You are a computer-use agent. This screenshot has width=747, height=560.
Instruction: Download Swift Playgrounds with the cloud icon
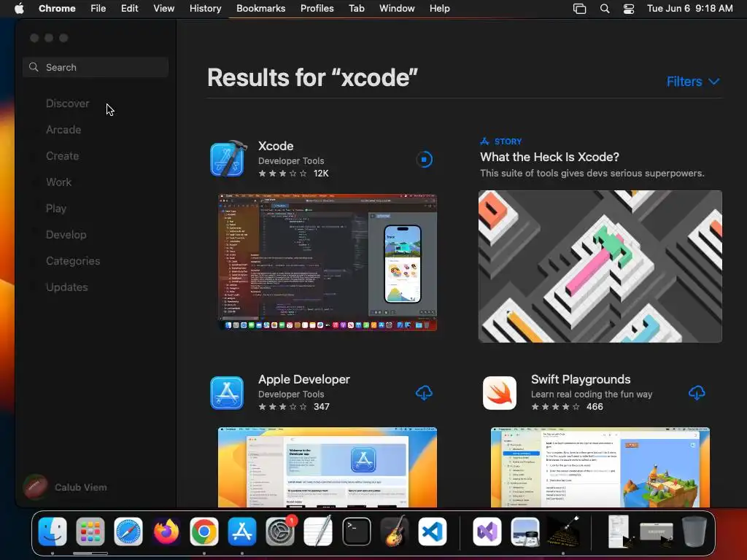(x=697, y=393)
